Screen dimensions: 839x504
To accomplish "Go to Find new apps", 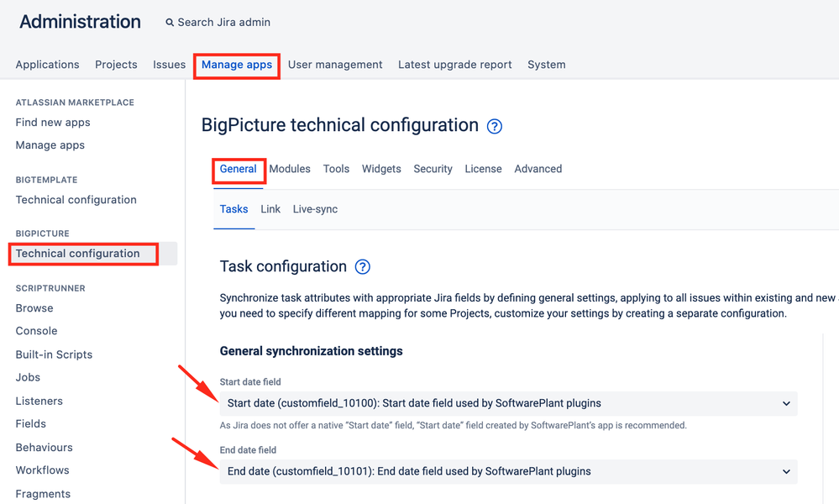I will click(x=53, y=123).
